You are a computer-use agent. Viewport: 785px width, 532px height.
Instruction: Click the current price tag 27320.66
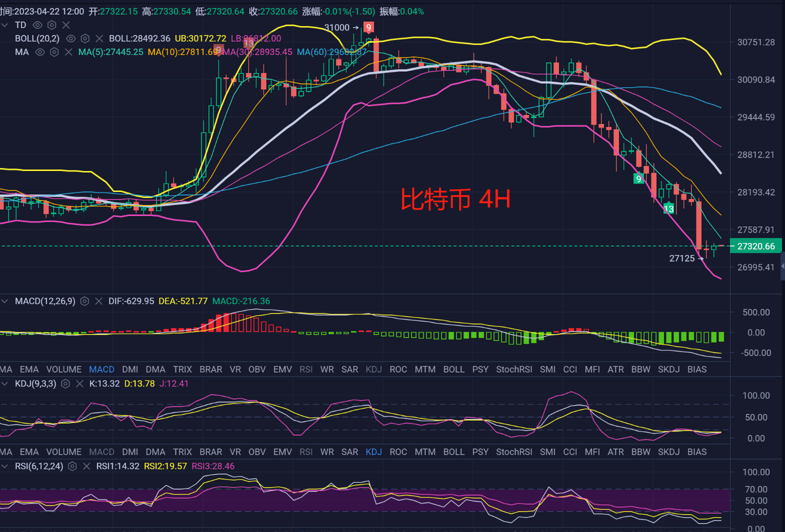tap(756, 246)
